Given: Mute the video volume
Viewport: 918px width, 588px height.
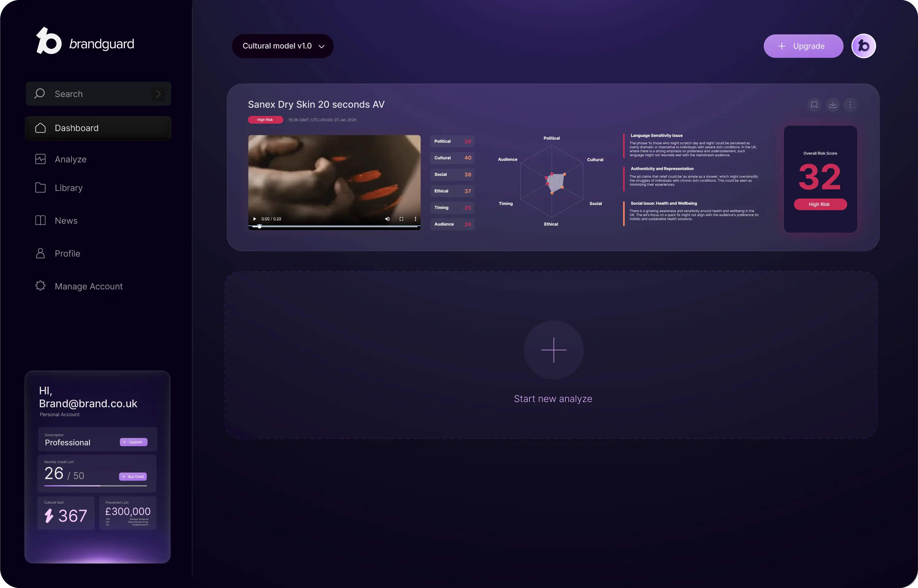Looking at the screenshot, I should [x=387, y=219].
